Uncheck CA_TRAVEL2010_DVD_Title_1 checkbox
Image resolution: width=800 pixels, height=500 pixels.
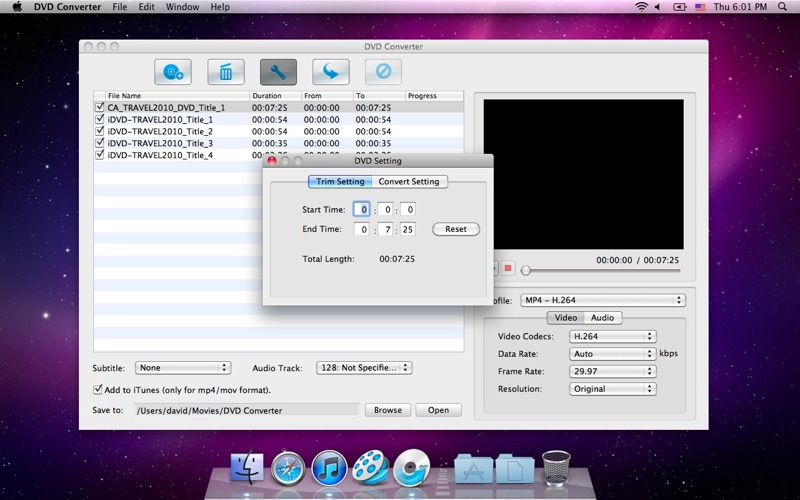click(x=99, y=107)
